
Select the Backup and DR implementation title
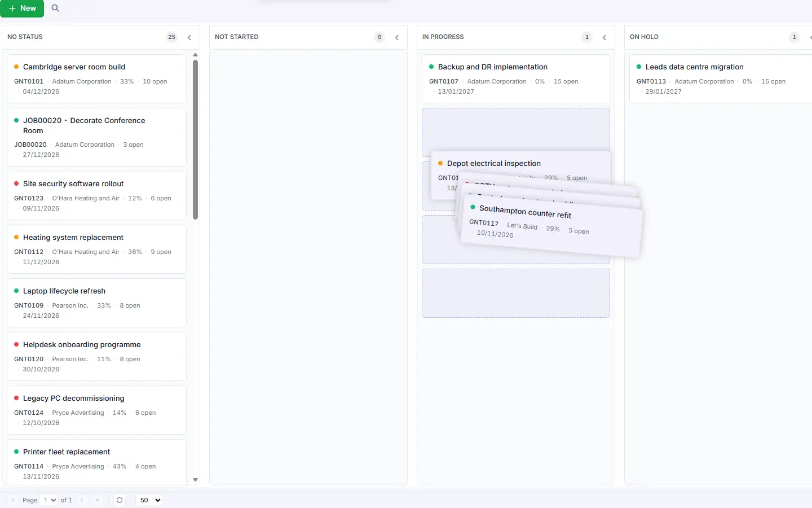click(x=493, y=67)
